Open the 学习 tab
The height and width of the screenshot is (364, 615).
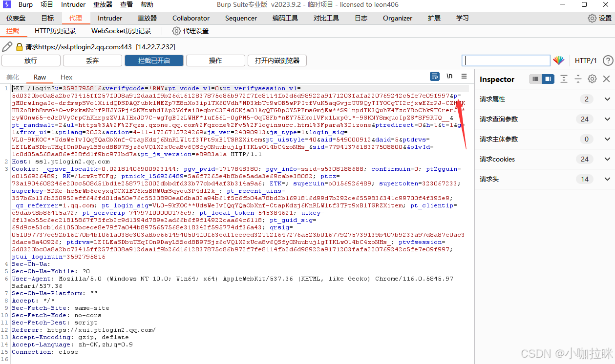(462, 18)
